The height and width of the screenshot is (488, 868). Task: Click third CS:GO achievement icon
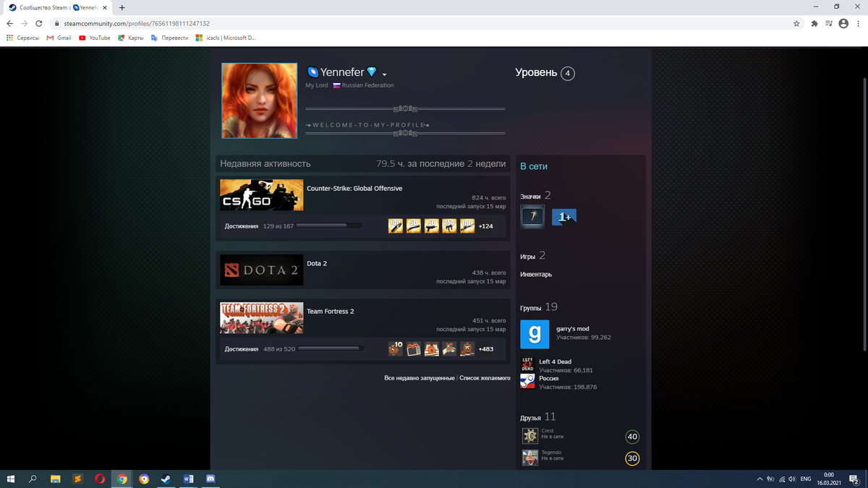(432, 226)
